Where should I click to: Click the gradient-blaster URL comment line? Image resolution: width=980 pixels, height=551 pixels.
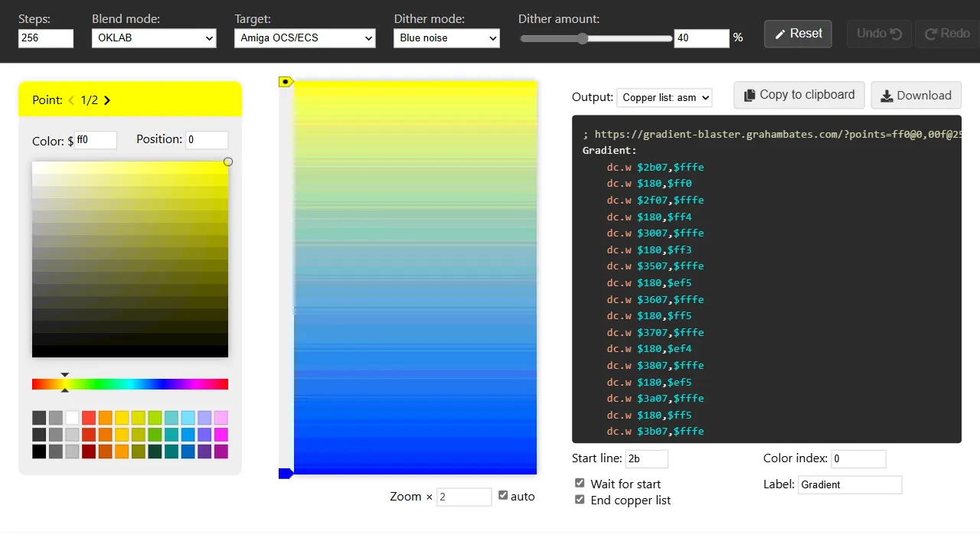772,134
